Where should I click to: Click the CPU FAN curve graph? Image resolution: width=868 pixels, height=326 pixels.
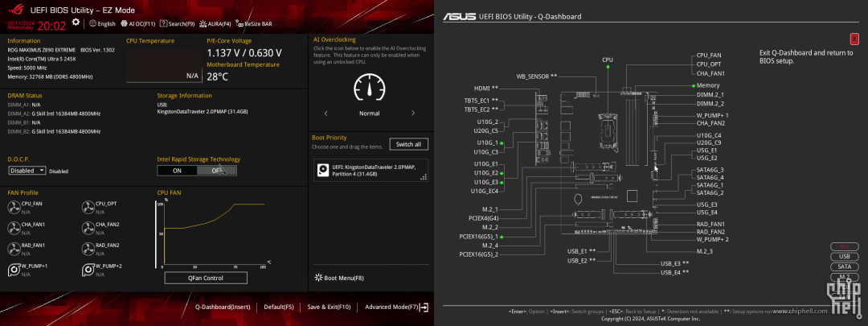click(x=213, y=234)
